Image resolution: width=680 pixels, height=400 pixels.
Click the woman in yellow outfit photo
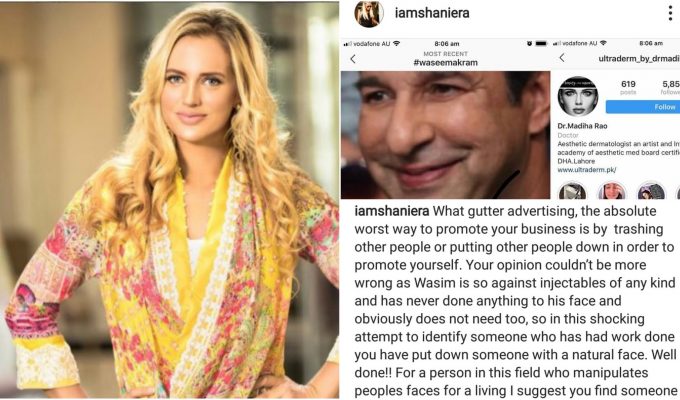click(x=169, y=200)
